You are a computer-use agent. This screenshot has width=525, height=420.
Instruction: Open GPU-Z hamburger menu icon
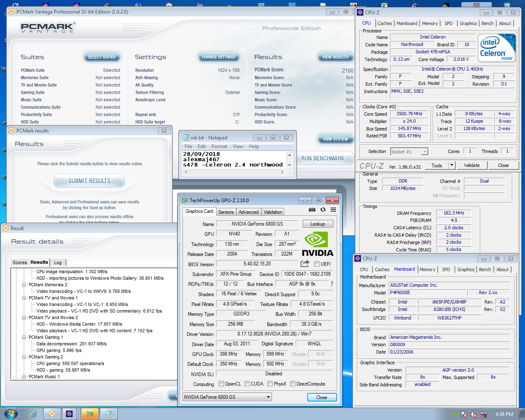[x=333, y=210]
